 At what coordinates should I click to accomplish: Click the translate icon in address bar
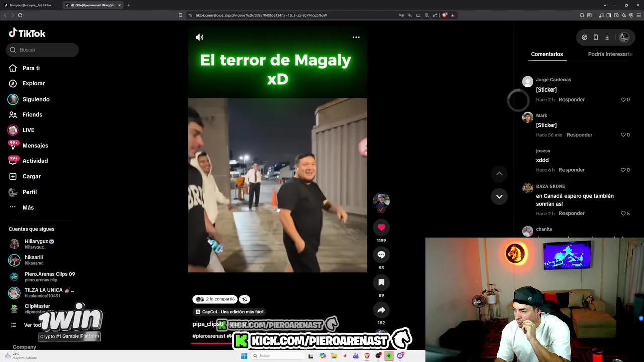[x=410, y=15]
